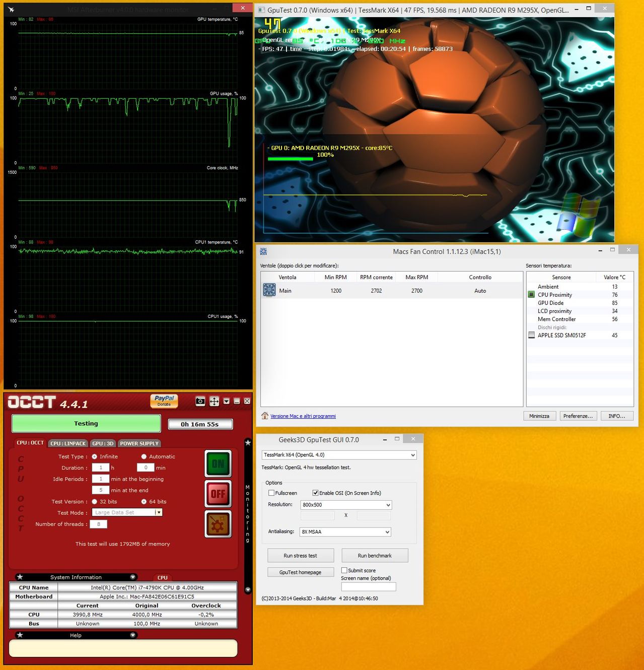
Task: Click the CPU Proximity sensor chip icon
Action: click(x=531, y=295)
